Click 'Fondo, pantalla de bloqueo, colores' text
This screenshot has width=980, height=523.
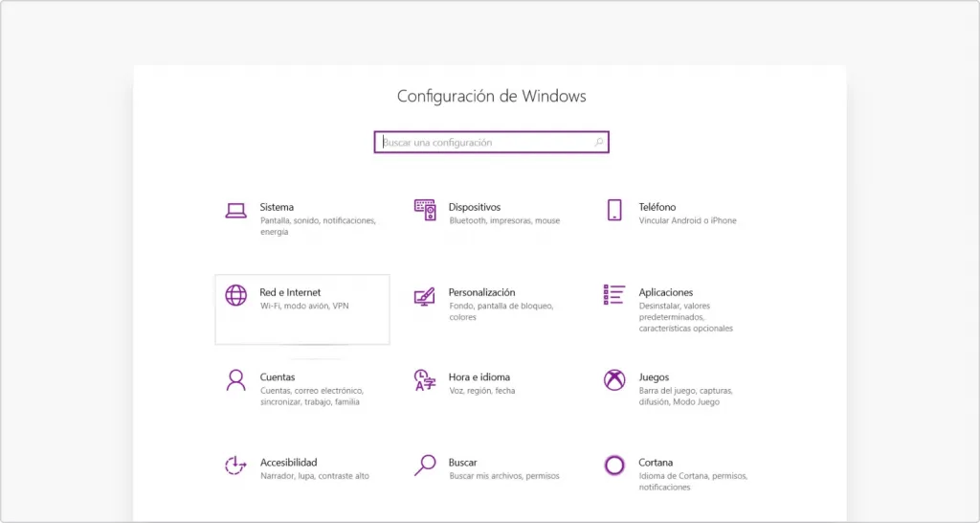(x=501, y=311)
